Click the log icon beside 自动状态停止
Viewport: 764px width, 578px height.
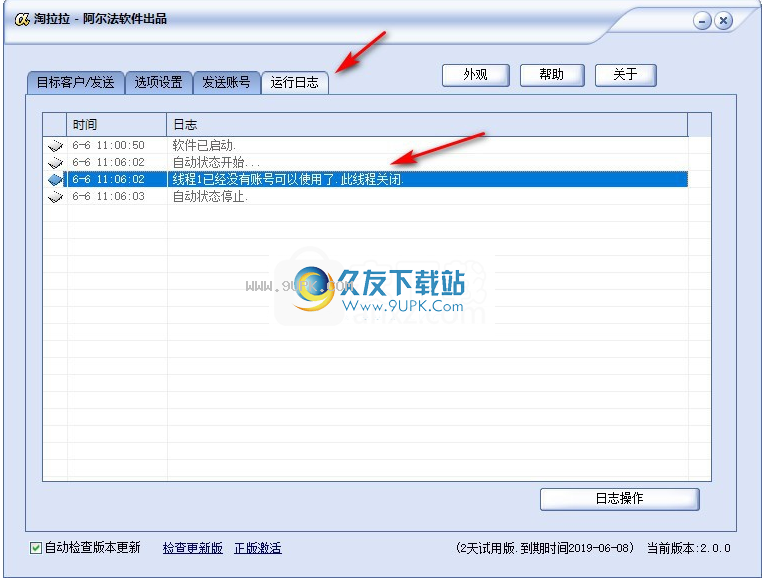(x=56, y=196)
